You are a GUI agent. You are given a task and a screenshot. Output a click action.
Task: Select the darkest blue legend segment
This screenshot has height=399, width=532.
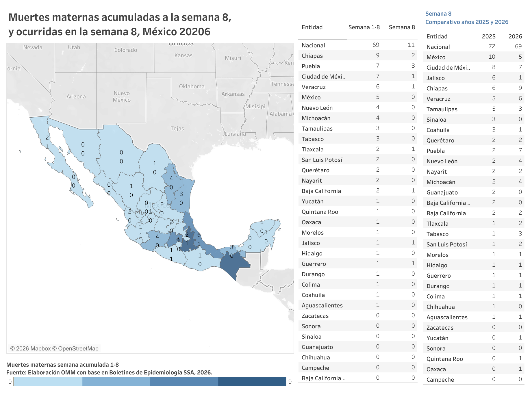click(x=252, y=381)
